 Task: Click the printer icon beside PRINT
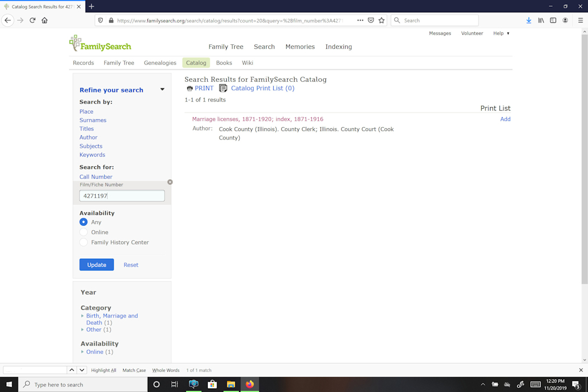190,88
